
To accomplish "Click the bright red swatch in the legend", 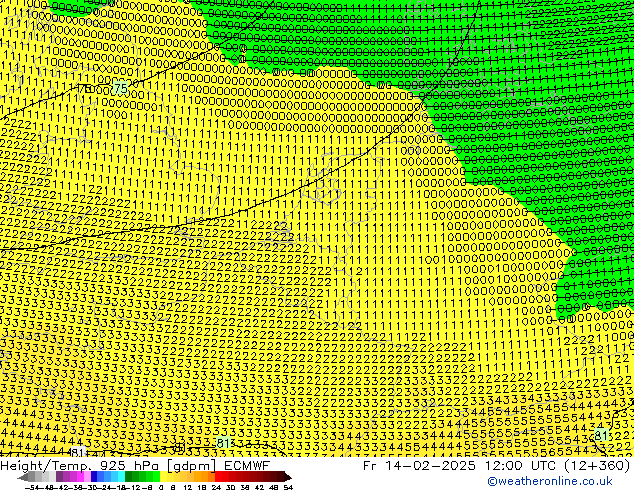I will (218, 477).
